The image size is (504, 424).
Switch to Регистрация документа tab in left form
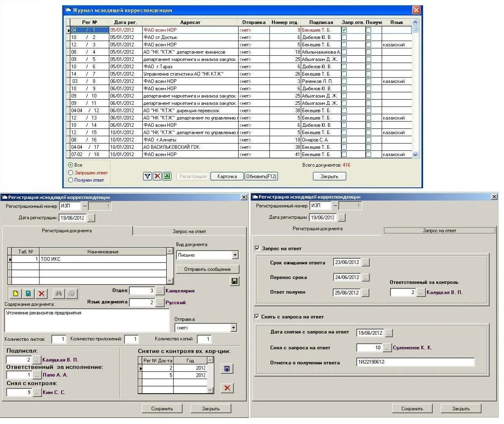[x=67, y=230]
